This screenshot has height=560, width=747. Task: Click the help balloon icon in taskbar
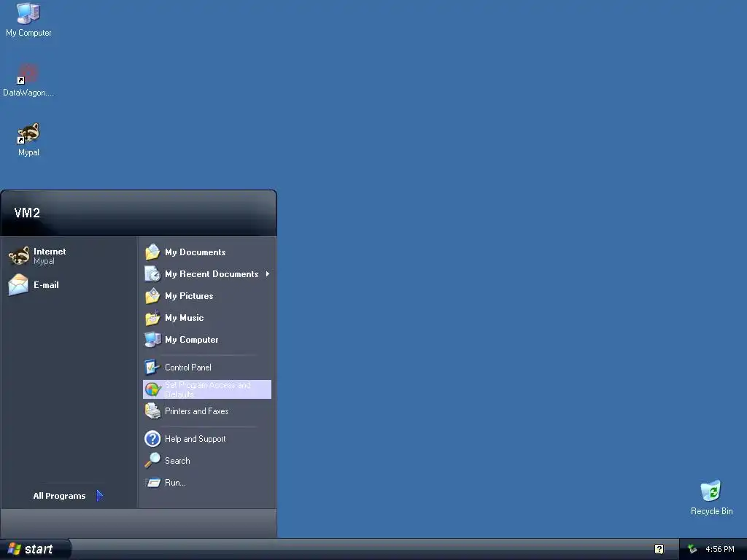(x=659, y=549)
